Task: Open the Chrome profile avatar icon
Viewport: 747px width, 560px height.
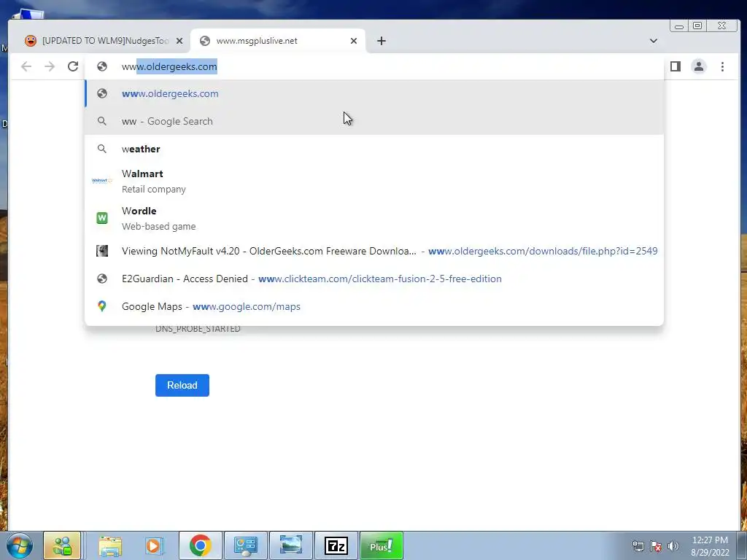Action: (699, 66)
